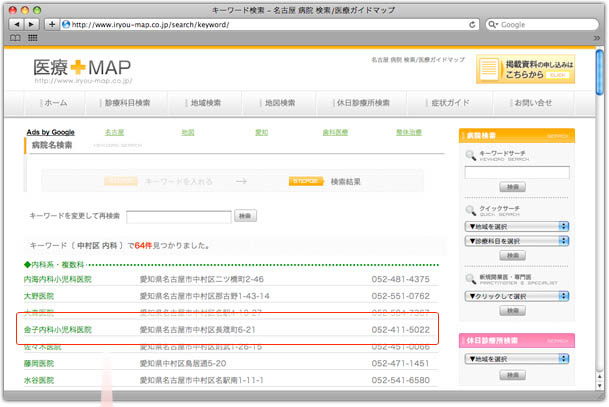
Task: Click the sidebar キーワードサーチ text field
Action: click(x=517, y=172)
